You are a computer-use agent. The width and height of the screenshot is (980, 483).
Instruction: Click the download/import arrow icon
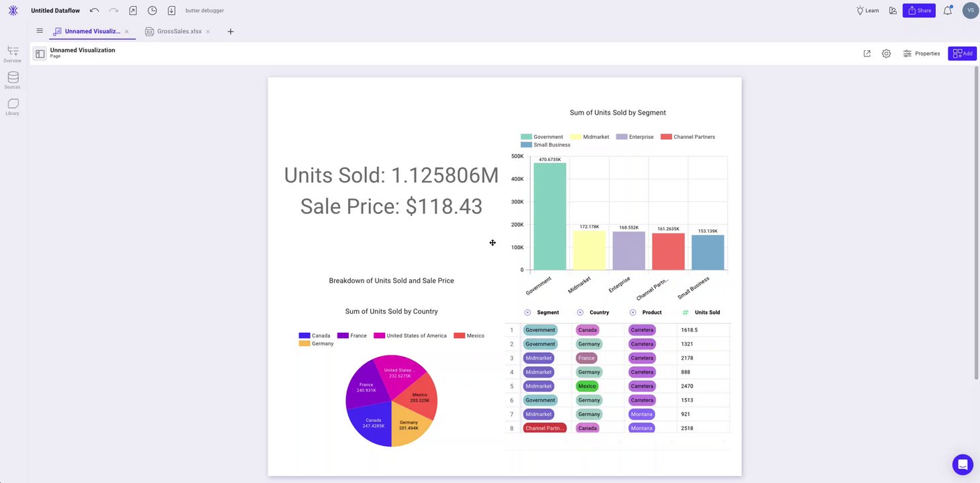tap(172, 11)
